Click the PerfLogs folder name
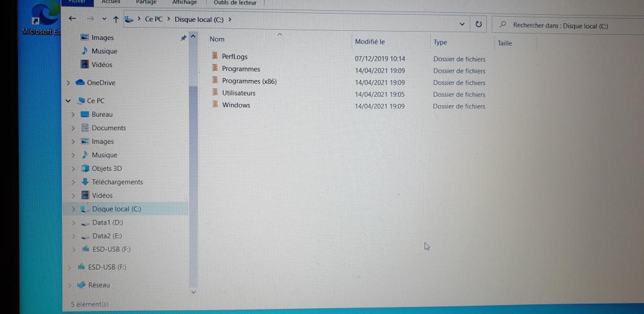The height and width of the screenshot is (314, 644). [234, 56]
